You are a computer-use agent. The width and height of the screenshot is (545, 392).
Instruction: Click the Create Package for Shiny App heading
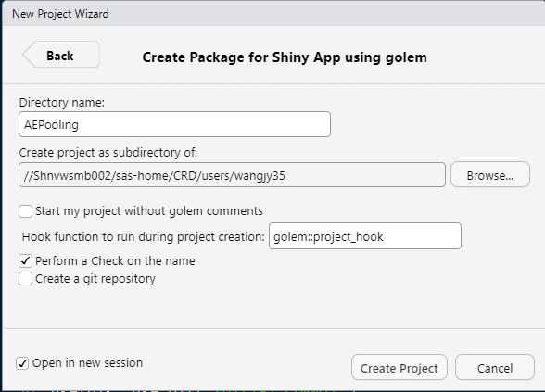point(285,57)
